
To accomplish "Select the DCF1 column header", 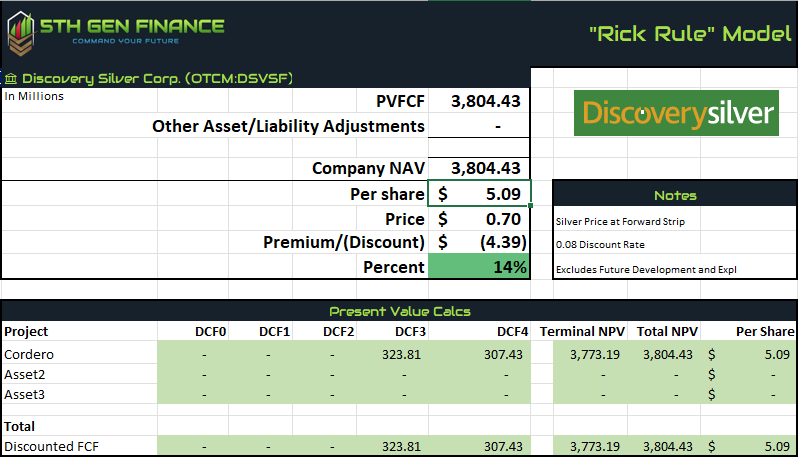I will (x=274, y=332).
